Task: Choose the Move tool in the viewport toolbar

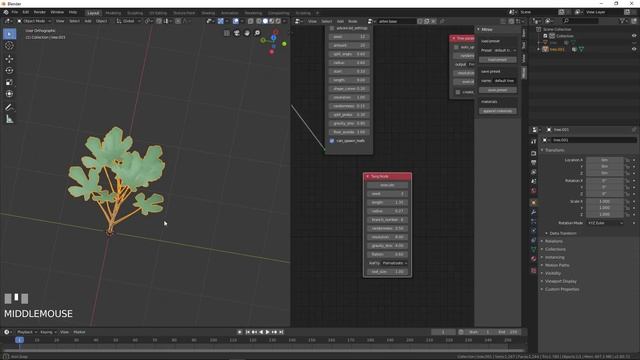Action: click(9, 59)
